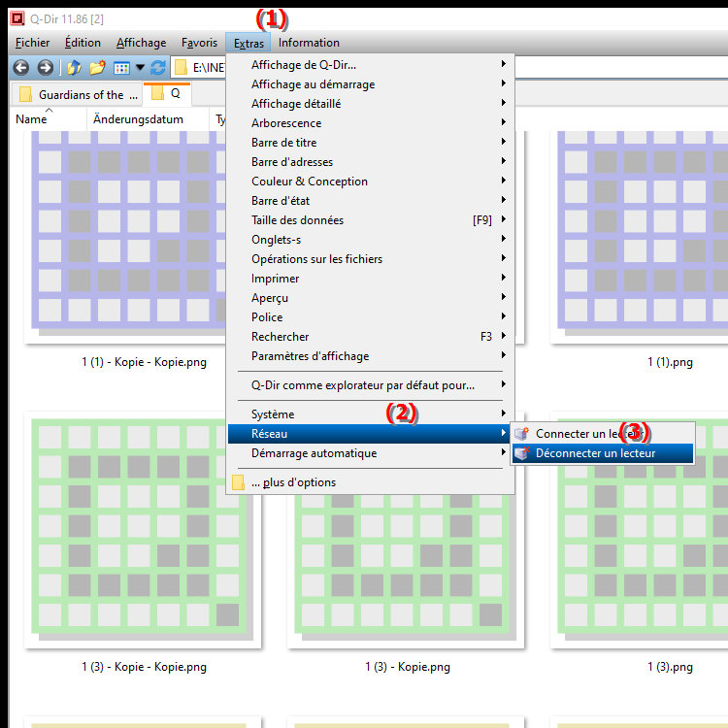728x728 pixels.
Task: Switch to the Guardians of the tab
Action: coord(77,95)
